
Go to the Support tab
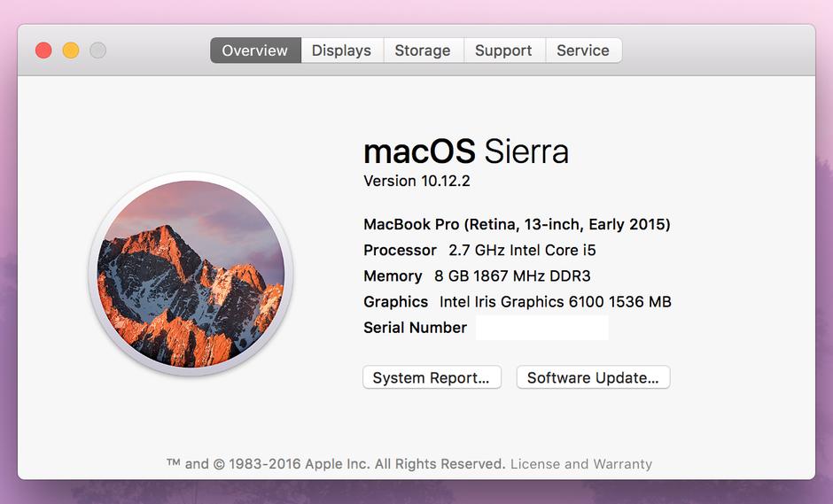tap(503, 50)
